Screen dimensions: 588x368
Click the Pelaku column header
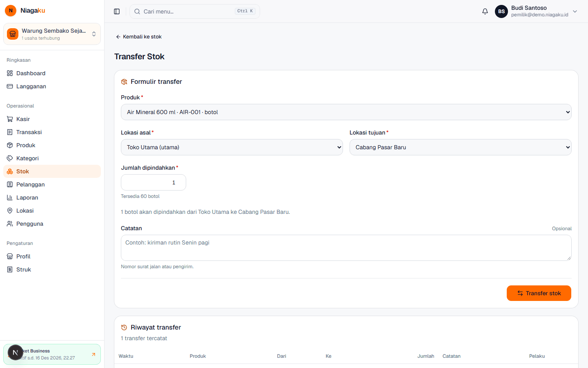pyautogui.click(x=537, y=356)
